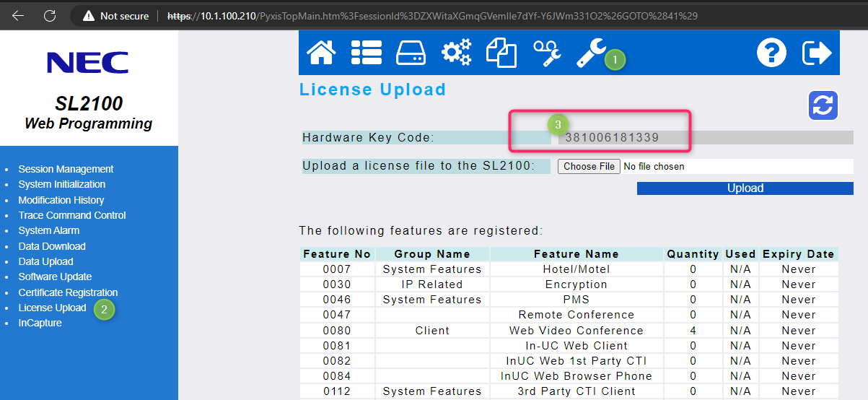This screenshot has width=868, height=400.
Task: Log out using the exit arrow icon
Action: pyautogui.click(x=817, y=53)
